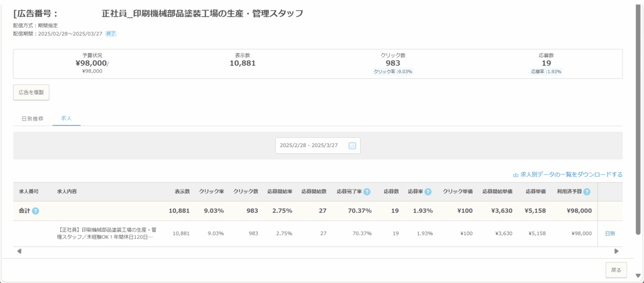Click help icon next to 応募完了率

(367, 192)
